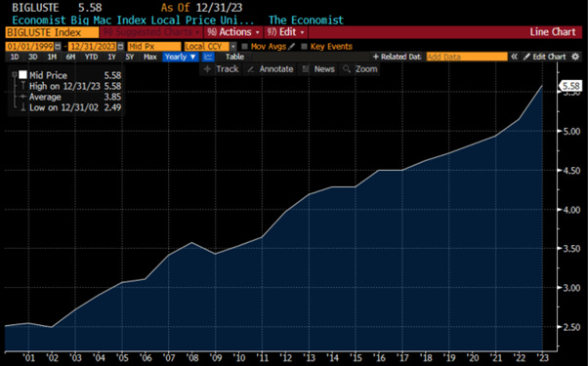Click the Mov Avgs pencil edit icon

point(291,47)
